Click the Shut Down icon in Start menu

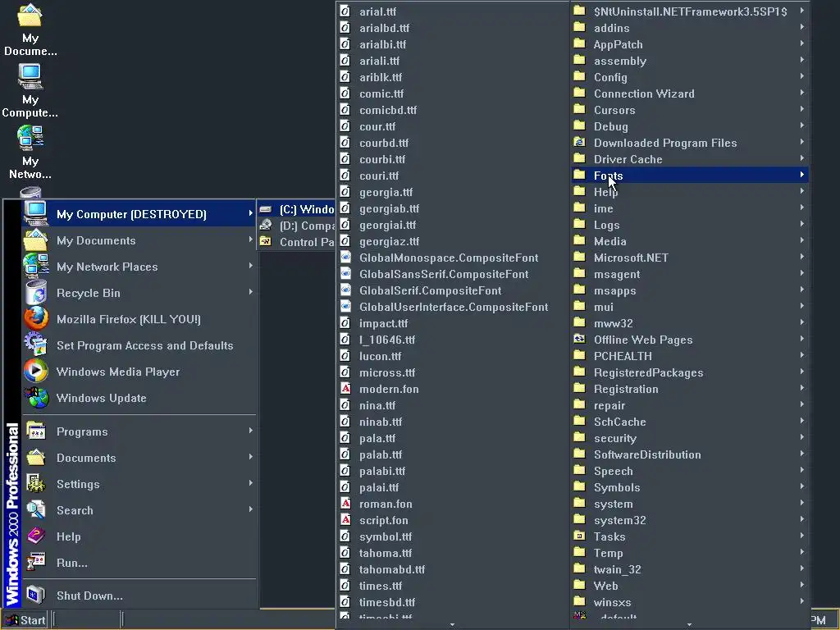pyautogui.click(x=36, y=596)
